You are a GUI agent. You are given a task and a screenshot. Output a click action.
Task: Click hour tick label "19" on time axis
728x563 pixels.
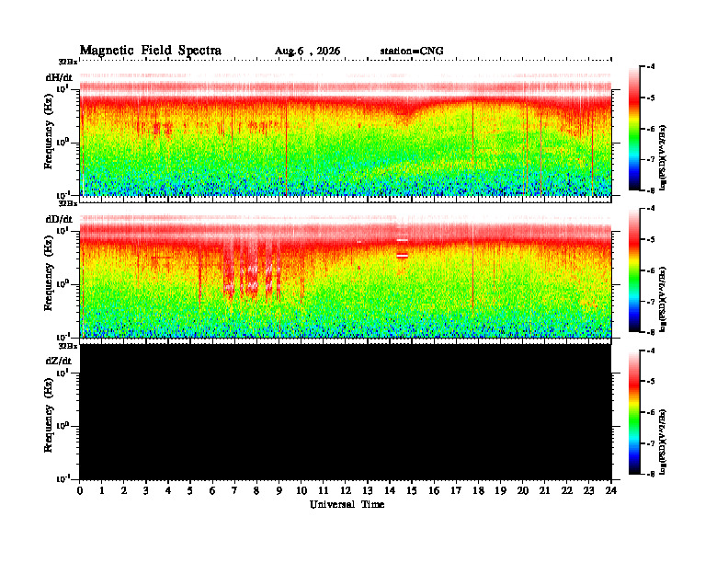click(500, 490)
